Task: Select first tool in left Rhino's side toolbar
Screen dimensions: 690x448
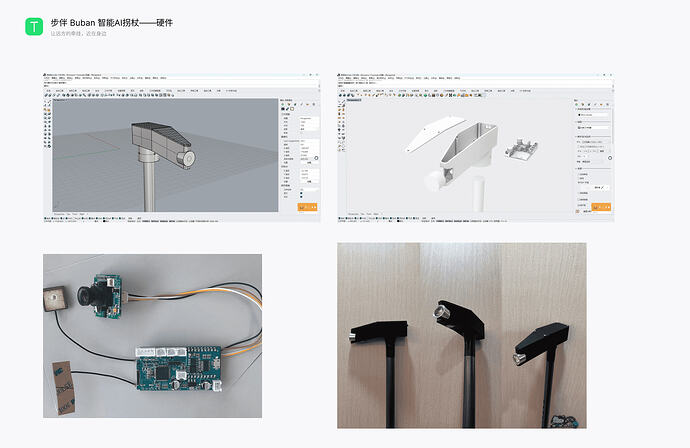Action: pos(45,102)
